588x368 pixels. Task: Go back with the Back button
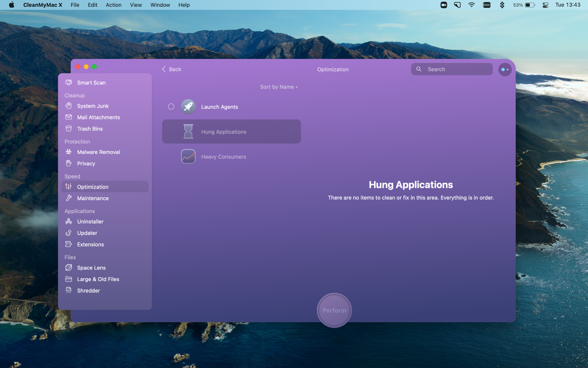coord(172,69)
